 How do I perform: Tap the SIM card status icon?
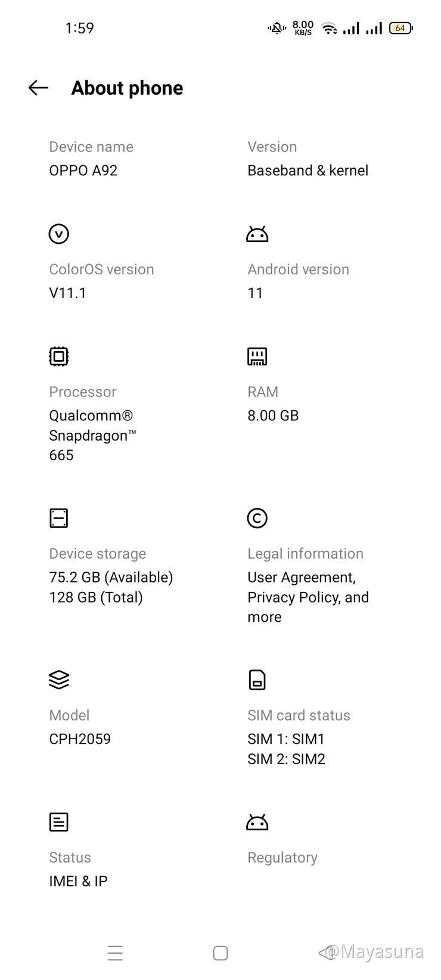pos(257,680)
